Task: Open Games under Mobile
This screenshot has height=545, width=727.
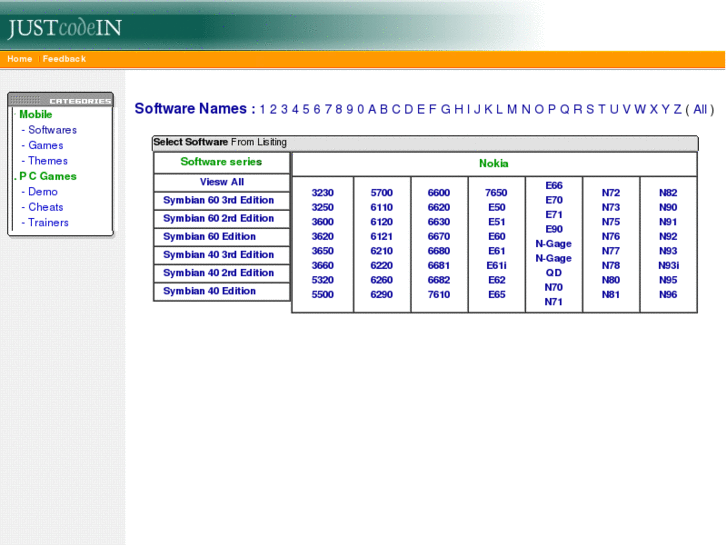Action: [45, 145]
